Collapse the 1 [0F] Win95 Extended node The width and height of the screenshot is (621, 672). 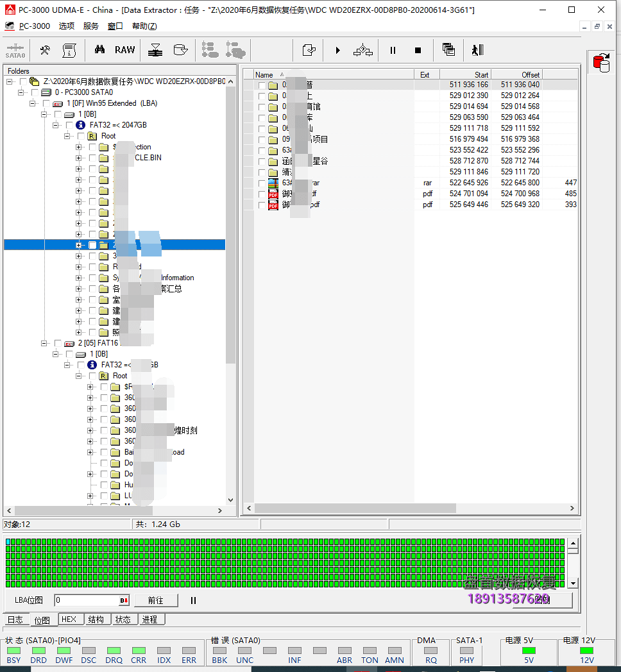pyautogui.click(x=33, y=103)
